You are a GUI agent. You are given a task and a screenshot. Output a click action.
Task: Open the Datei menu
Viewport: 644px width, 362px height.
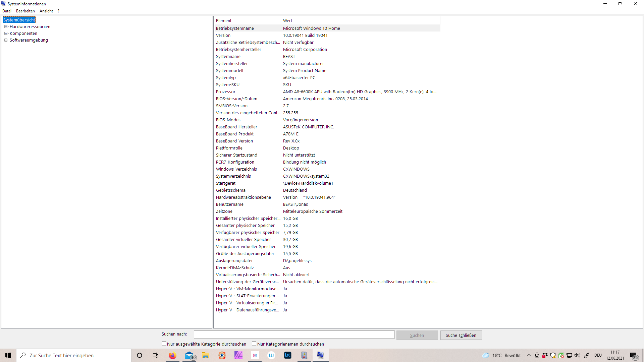7,11
